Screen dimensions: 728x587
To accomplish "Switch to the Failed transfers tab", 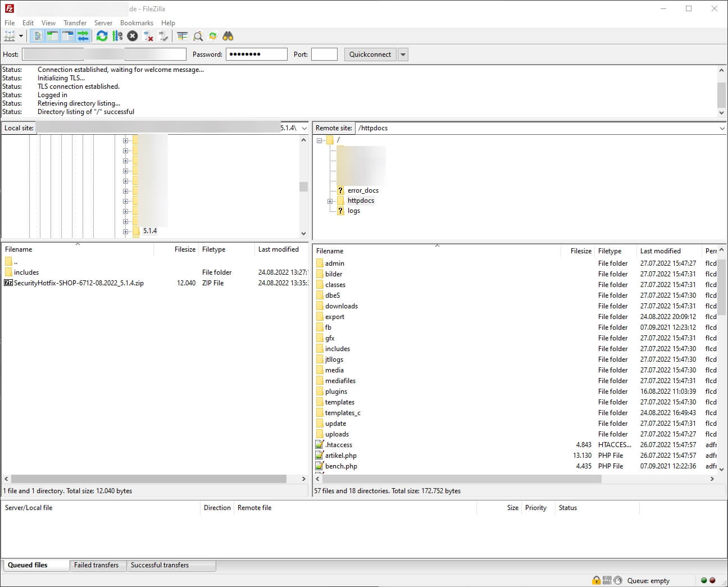I will 96,565.
